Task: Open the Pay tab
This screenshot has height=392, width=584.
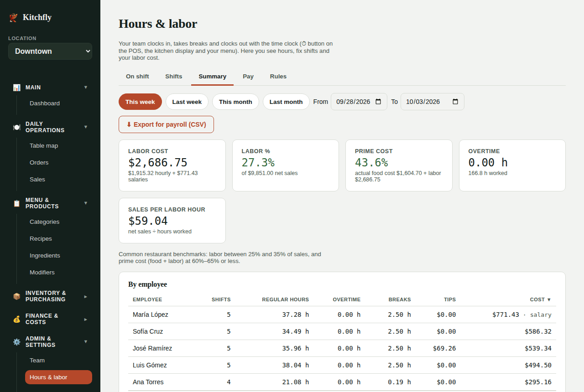Action: (x=248, y=77)
